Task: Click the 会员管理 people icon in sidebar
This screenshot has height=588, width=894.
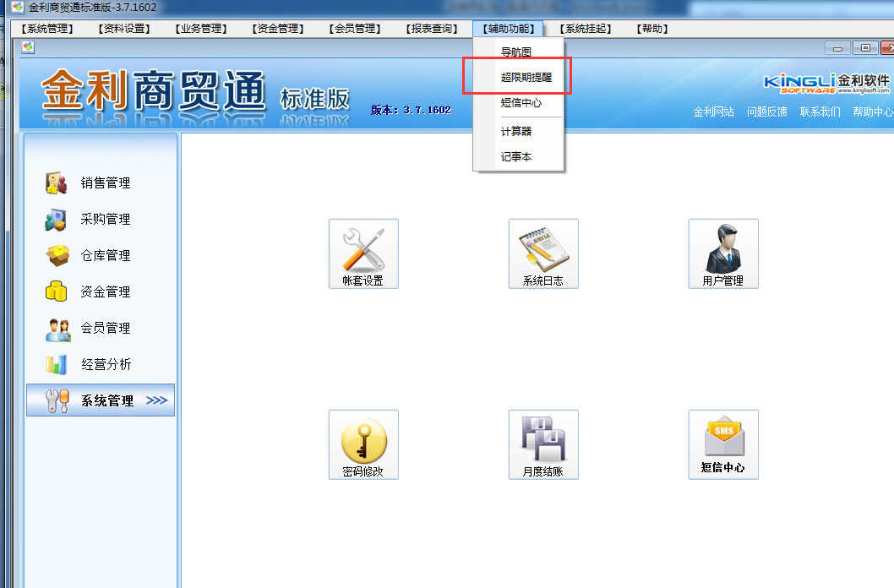Action: point(57,329)
